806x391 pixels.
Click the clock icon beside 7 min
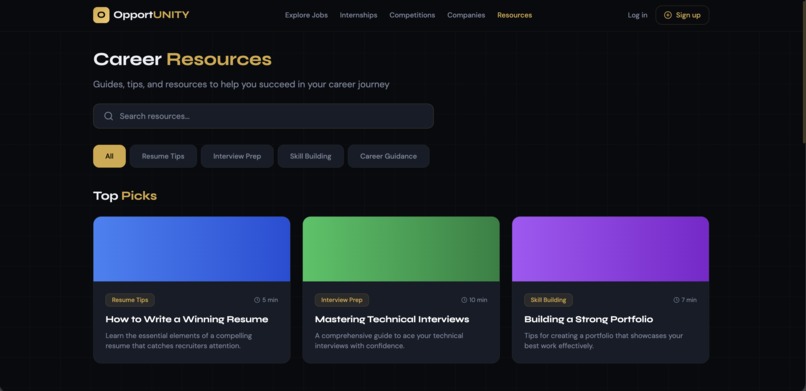pyautogui.click(x=676, y=300)
